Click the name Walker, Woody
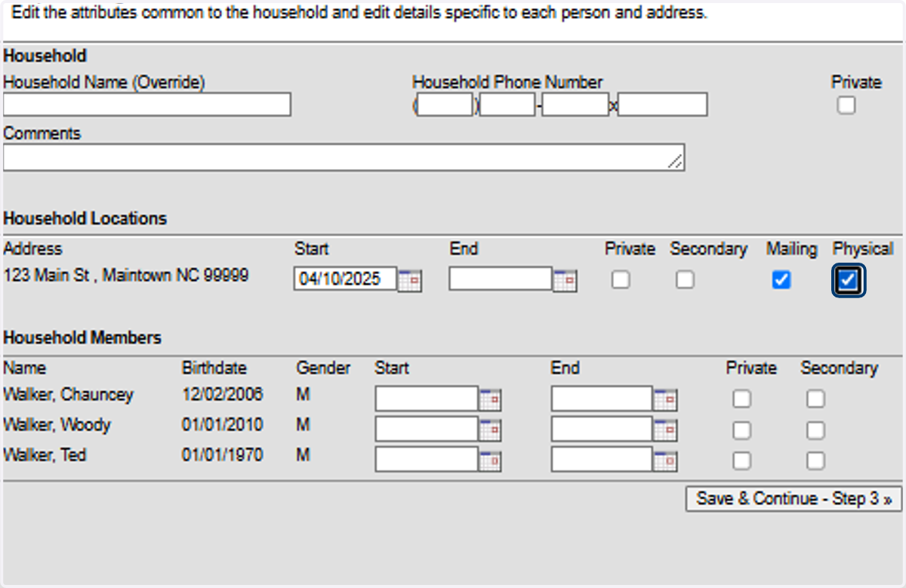 [57, 425]
